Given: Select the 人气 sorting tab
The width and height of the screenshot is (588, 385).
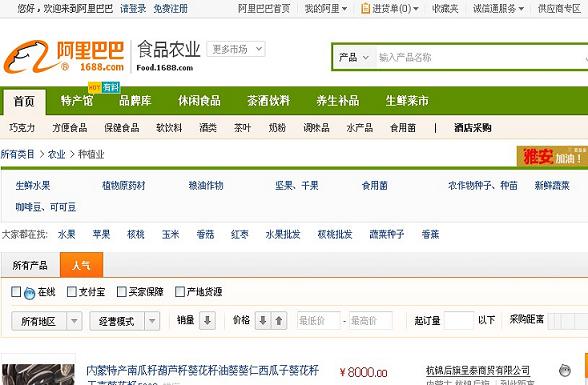Looking at the screenshot, I should point(81,265).
